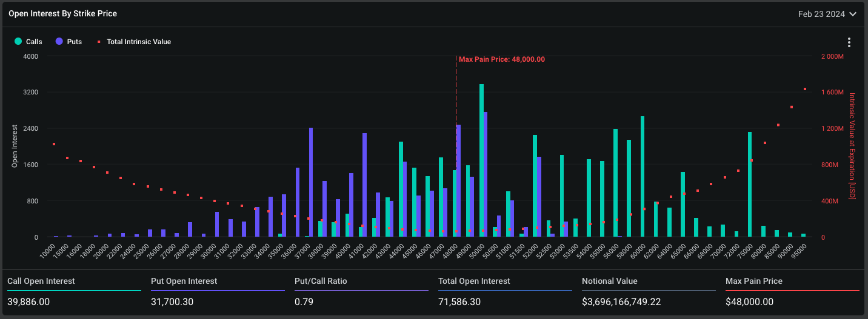Screen dimensions: 868x319
Task: Select the Puts bar at 37000 strike
Action: (311, 182)
